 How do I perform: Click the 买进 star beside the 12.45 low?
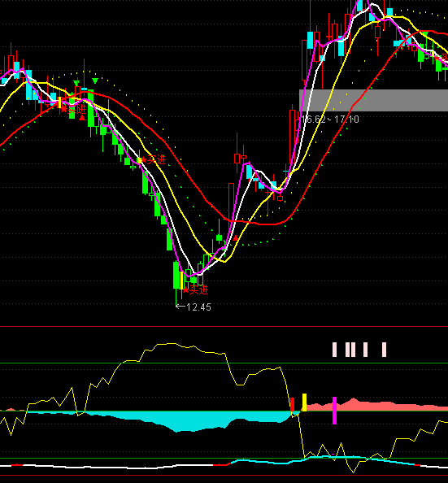(x=186, y=289)
